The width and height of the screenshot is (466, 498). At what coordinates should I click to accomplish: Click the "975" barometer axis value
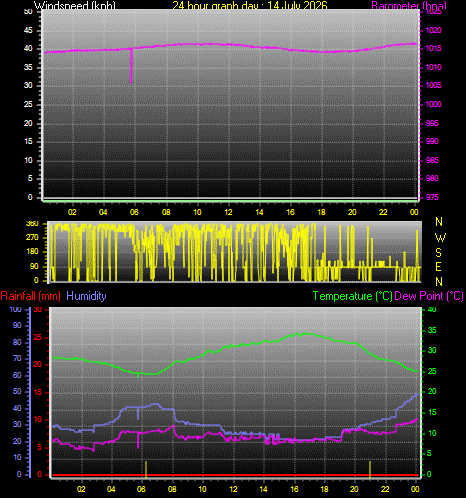pyautogui.click(x=432, y=197)
